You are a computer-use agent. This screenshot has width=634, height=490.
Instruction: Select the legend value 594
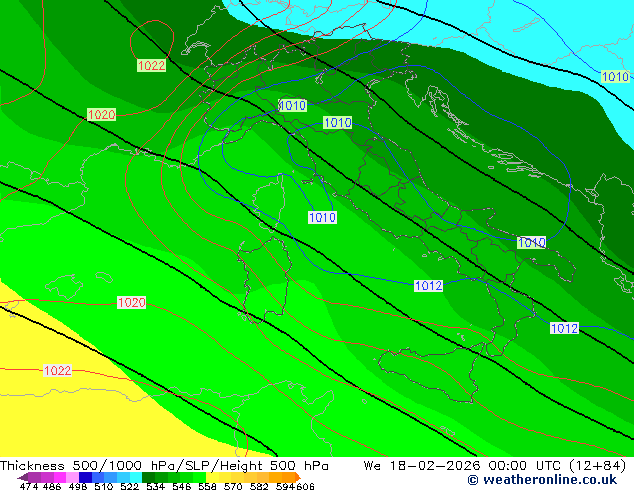(x=285, y=486)
